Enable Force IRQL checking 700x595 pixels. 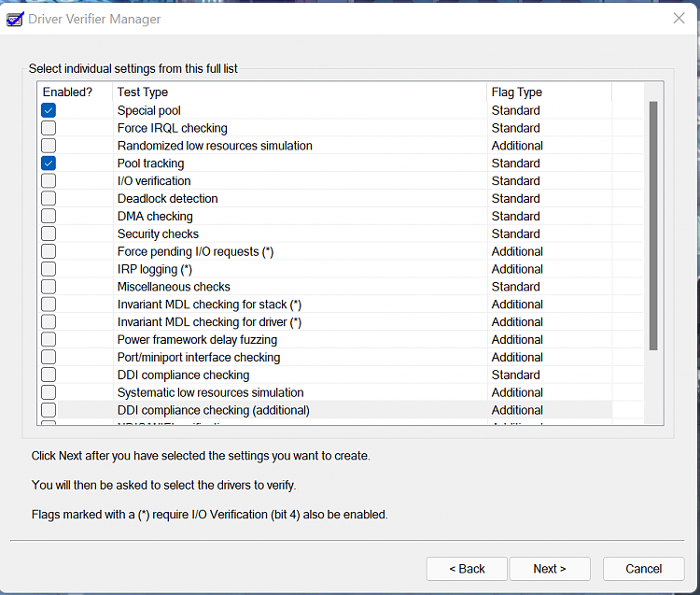coord(49,128)
